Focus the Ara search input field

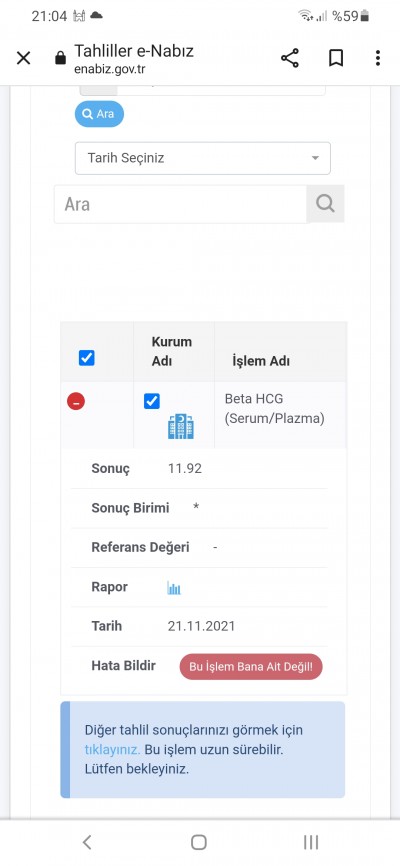click(180, 204)
